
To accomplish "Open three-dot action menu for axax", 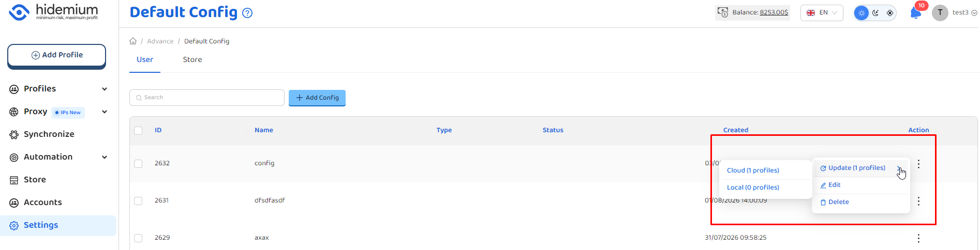I will [918, 238].
